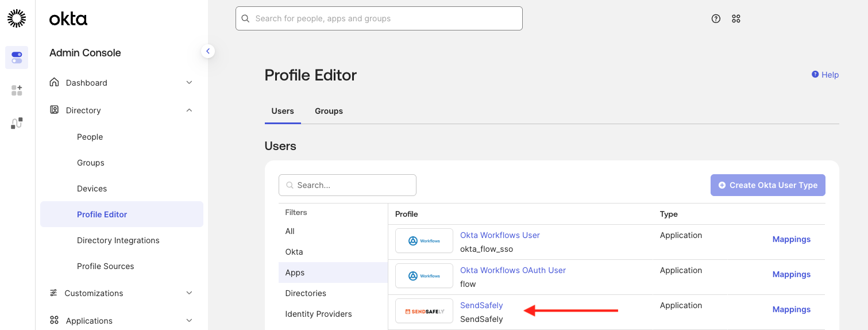Open the app grid icon in header
The height and width of the screenshot is (330, 868).
(x=736, y=18)
